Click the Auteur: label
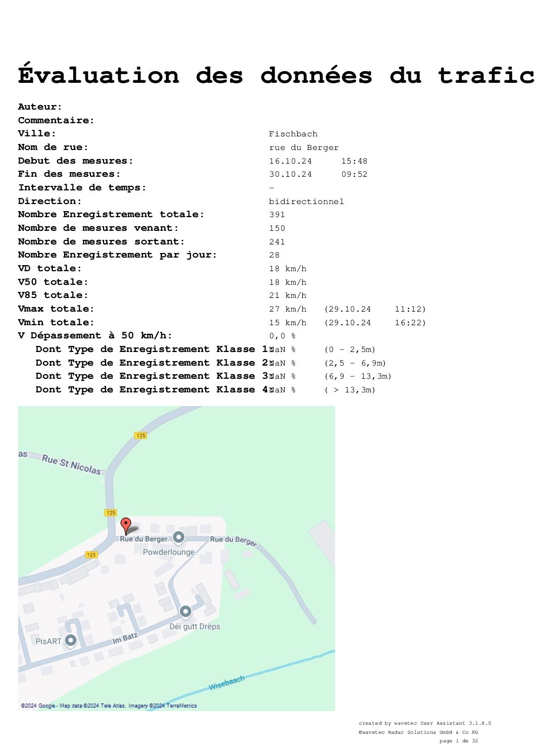The height and width of the screenshot is (756, 535). [40, 107]
